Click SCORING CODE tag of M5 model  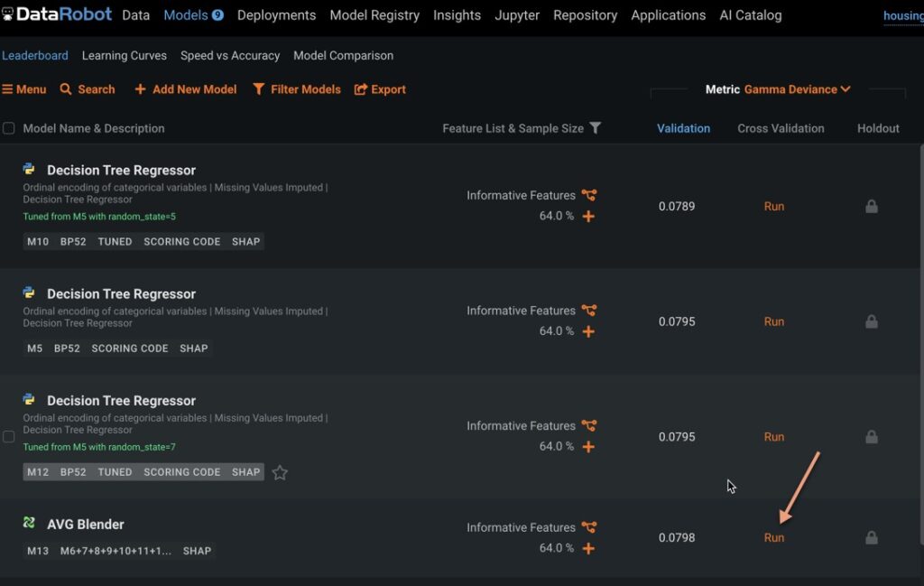[130, 349]
